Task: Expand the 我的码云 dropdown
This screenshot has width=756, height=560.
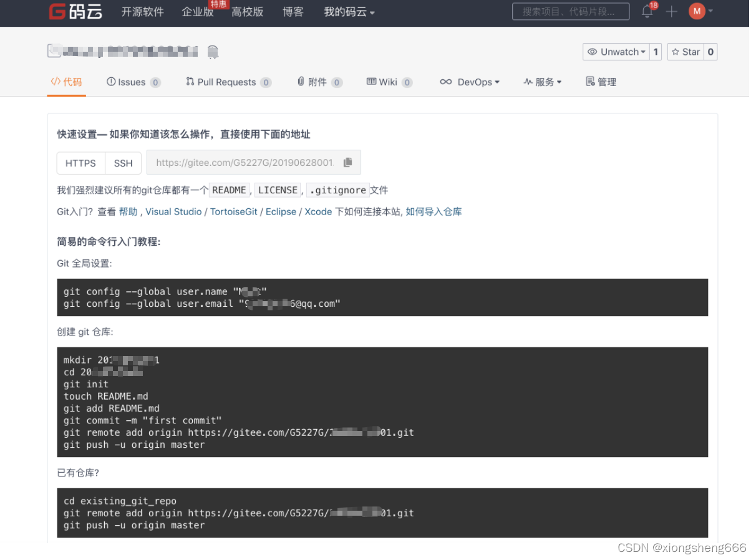Action: click(x=349, y=12)
